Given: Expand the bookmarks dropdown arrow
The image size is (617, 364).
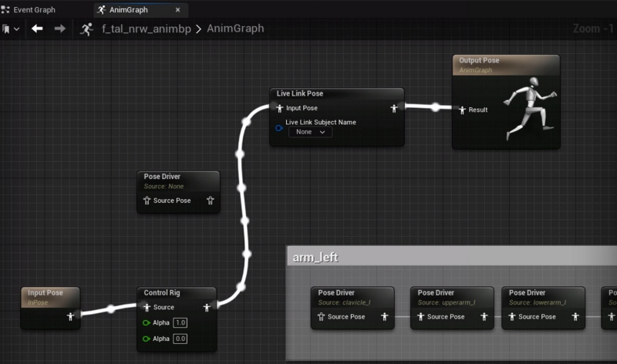Looking at the screenshot, I should [16, 29].
